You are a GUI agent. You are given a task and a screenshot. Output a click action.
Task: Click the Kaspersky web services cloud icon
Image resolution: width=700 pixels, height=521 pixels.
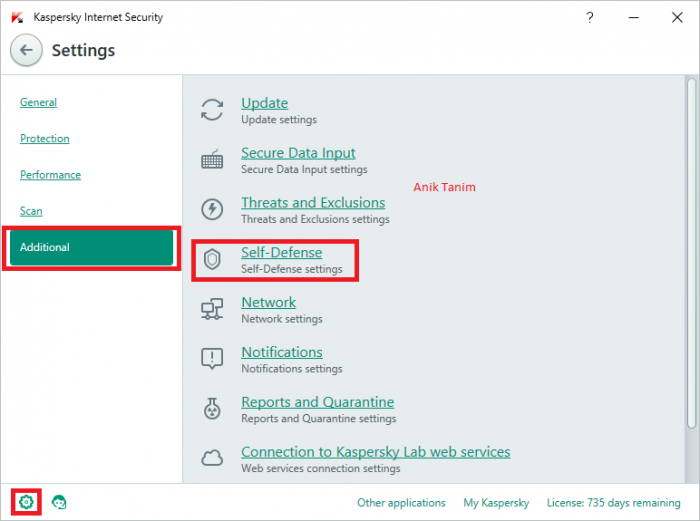[x=212, y=458]
